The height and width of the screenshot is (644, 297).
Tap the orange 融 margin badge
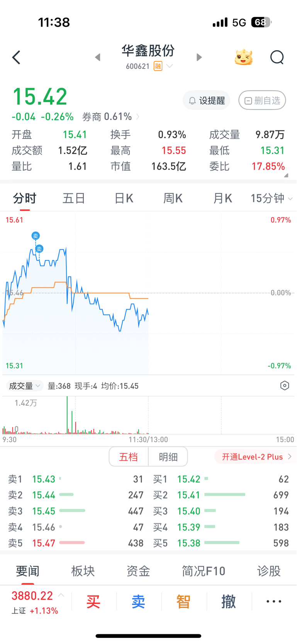pos(158,66)
